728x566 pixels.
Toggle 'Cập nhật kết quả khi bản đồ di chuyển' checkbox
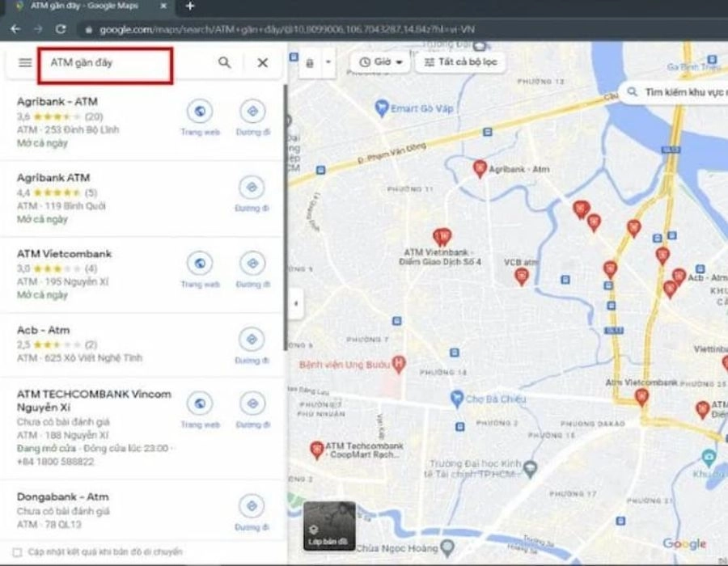[17, 552]
